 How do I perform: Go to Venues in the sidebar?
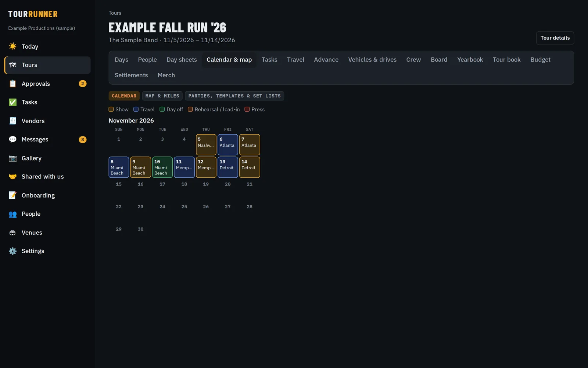click(47, 233)
